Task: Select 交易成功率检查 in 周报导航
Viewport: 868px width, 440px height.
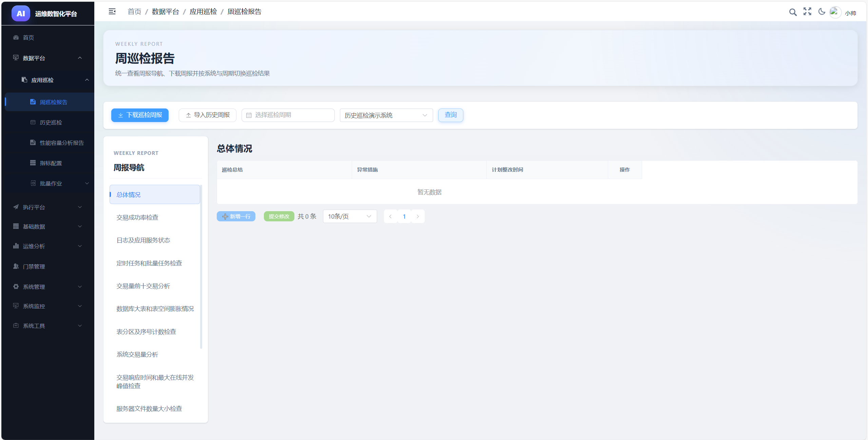Action: [155, 217]
